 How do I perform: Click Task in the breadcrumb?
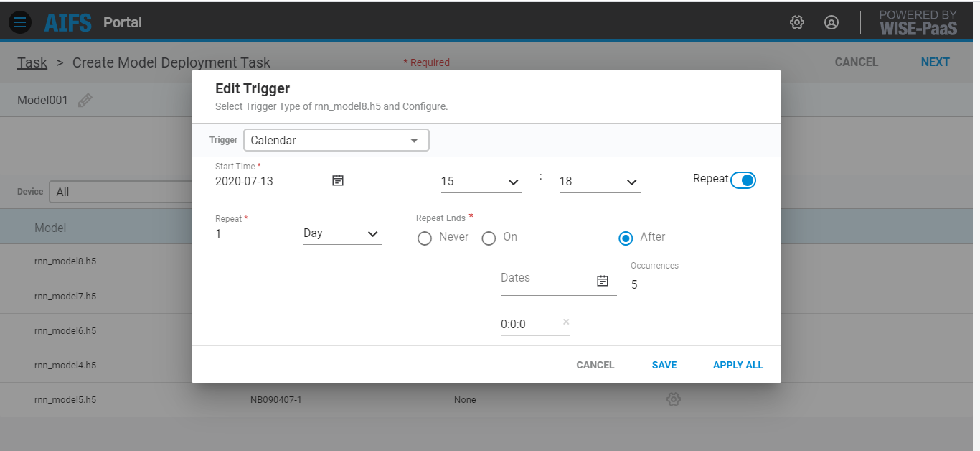coord(32,62)
